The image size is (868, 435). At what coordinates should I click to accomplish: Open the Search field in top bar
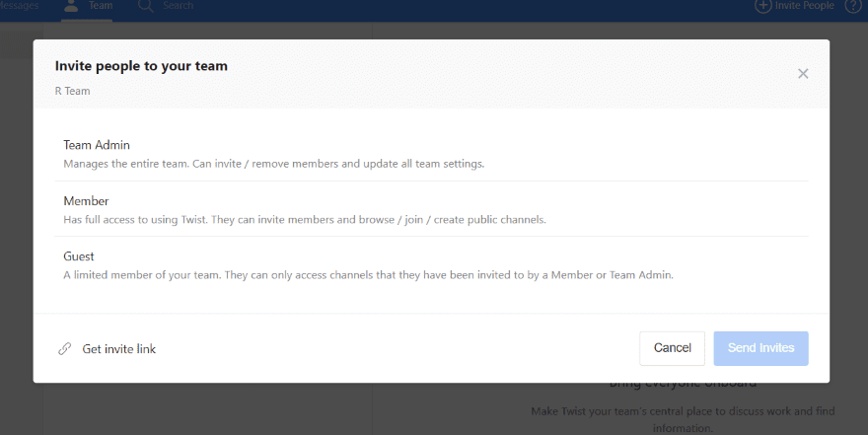point(179,6)
